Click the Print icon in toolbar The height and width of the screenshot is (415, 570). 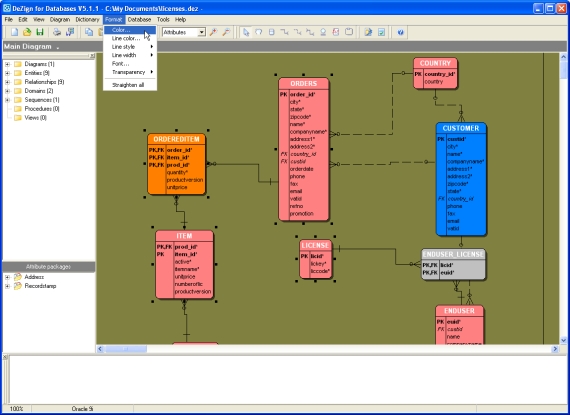pos(57,32)
